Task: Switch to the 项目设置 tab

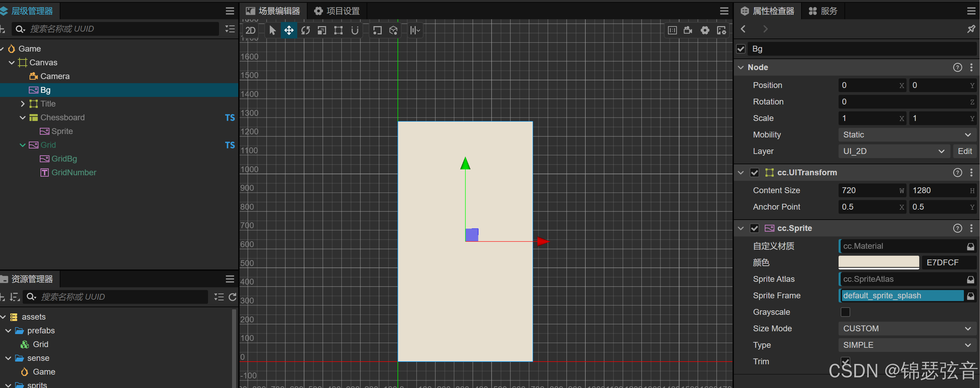Action: pyautogui.click(x=337, y=11)
